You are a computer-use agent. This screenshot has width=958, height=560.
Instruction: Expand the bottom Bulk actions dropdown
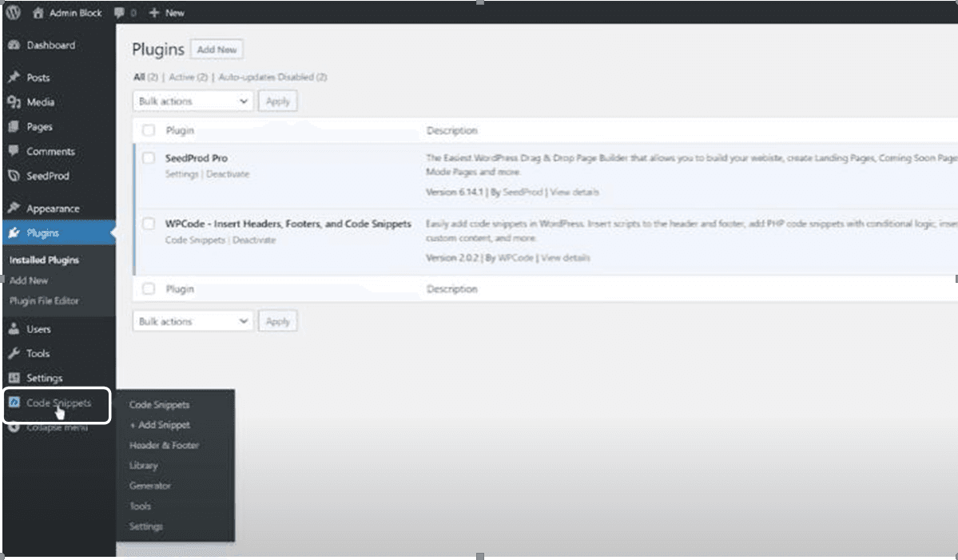[193, 321]
